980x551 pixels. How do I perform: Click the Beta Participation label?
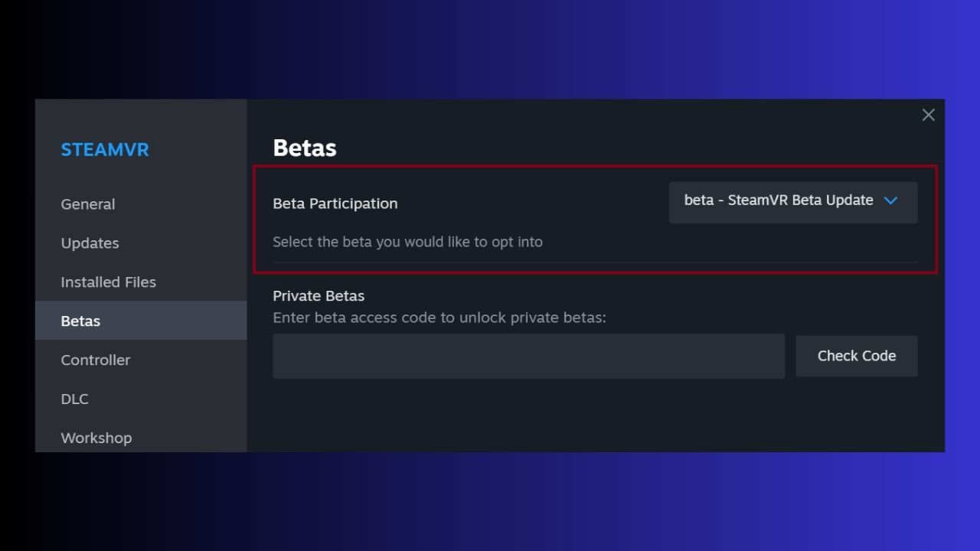(335, 204)
